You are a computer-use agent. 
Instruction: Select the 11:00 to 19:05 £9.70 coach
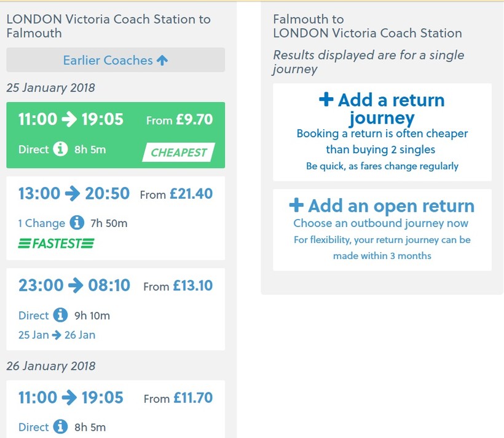coord(116,120)
